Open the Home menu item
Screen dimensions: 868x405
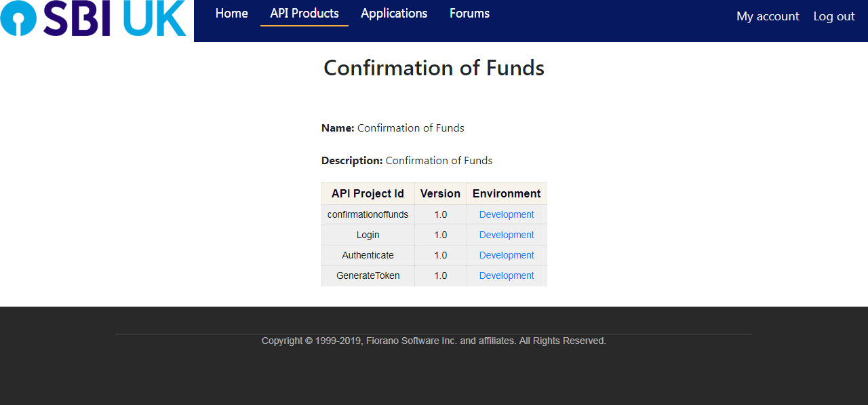coord(232,14)
